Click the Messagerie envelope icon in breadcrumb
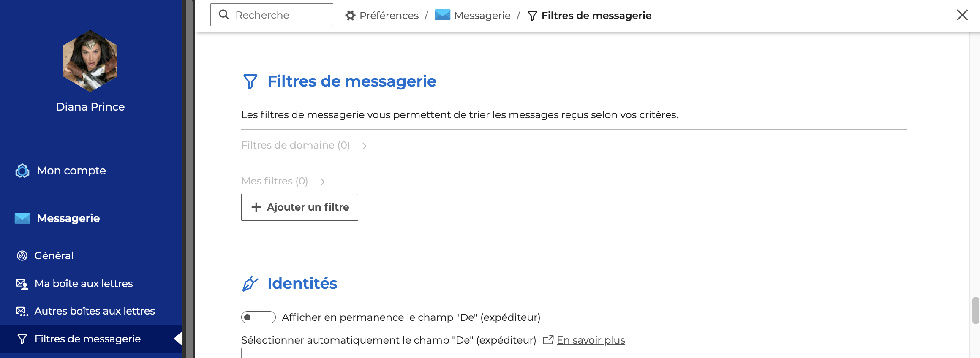Screen dimensions: 980x358 (442, 15)
